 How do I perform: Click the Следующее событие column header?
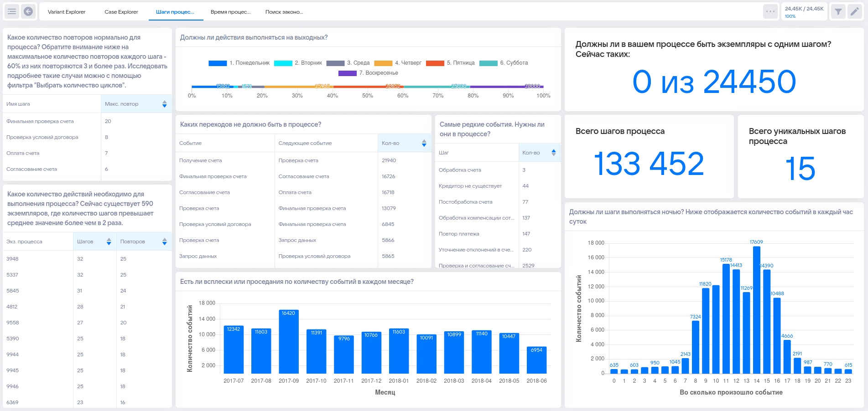click(x=327, y=143)
